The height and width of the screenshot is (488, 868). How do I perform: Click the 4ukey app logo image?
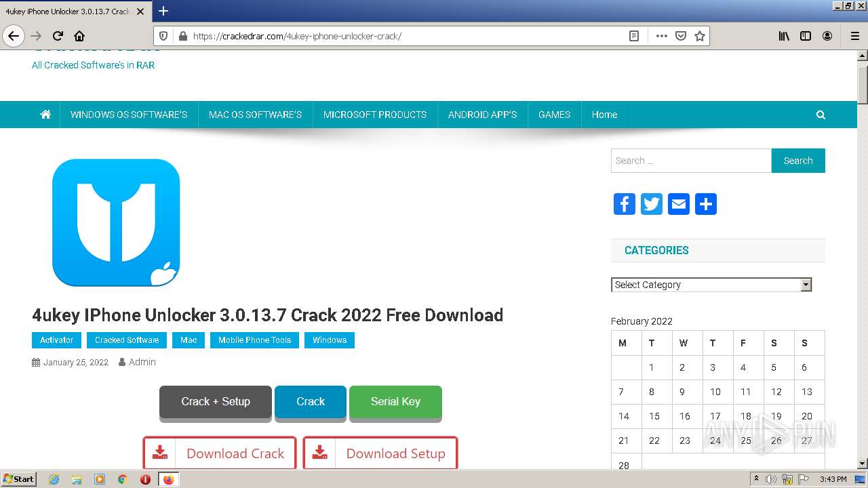coord(116,222)
